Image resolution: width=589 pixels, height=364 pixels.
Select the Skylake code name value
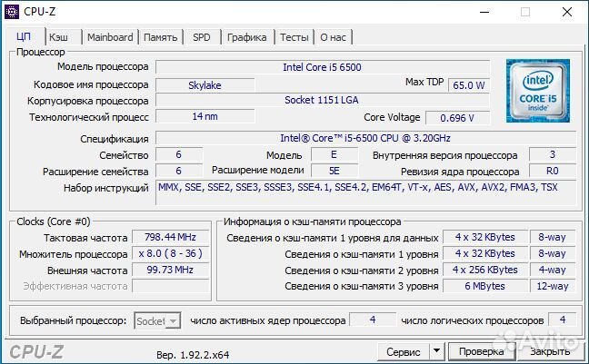205,85
